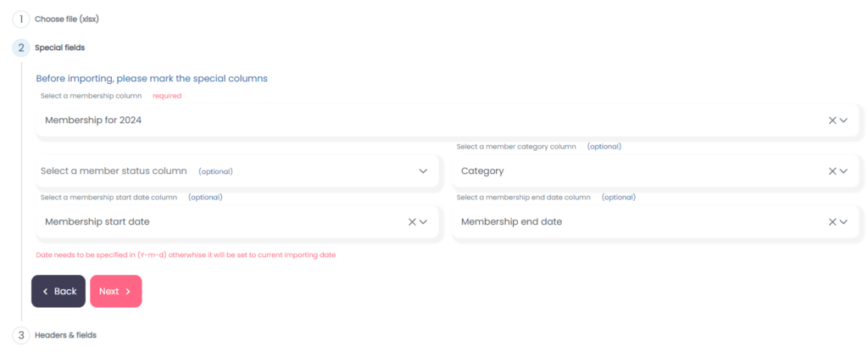Viewport: 868px width, 352px height.
Task: Click the red 'required' label
Action: tap(167, 96)
